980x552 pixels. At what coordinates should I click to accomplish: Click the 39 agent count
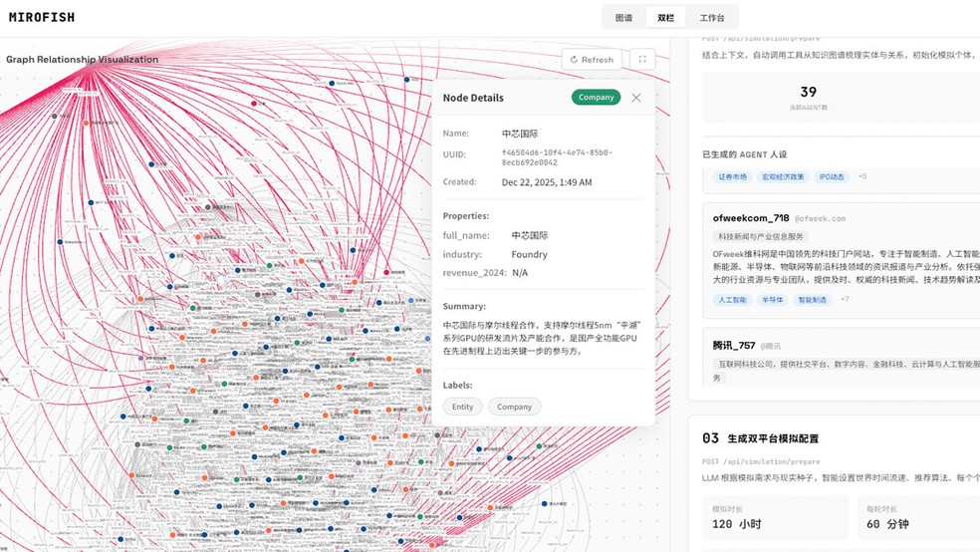(808, 92)
